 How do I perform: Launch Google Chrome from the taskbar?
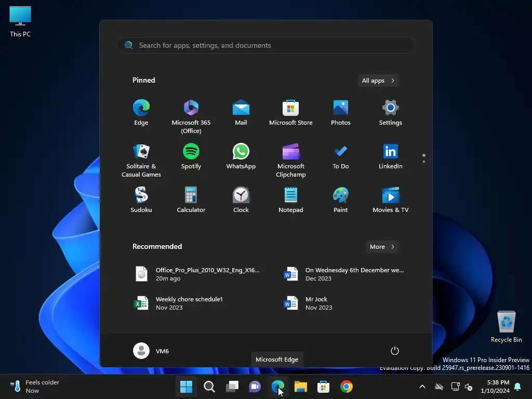pos(347,387)
